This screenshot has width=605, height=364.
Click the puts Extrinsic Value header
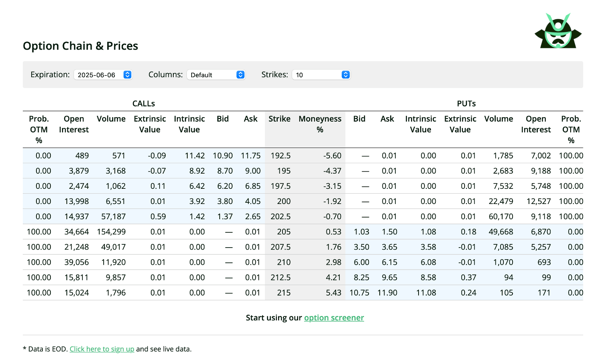pos(460,124)
